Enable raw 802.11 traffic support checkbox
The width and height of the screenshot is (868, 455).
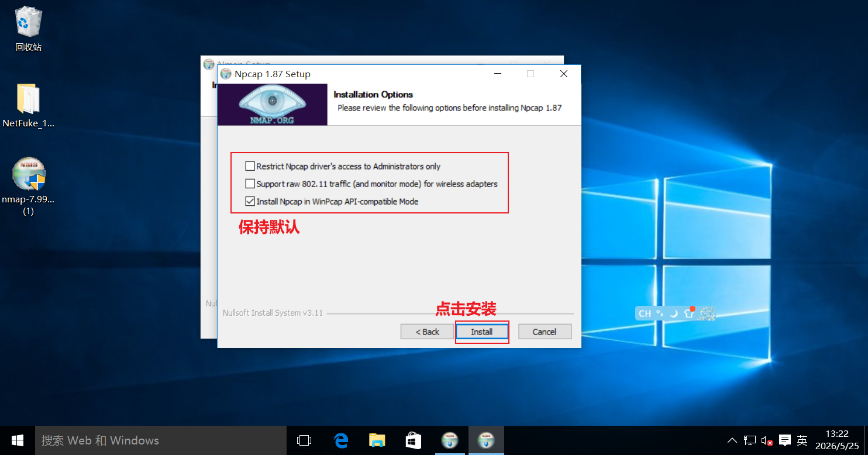click(x=250, y=184)
